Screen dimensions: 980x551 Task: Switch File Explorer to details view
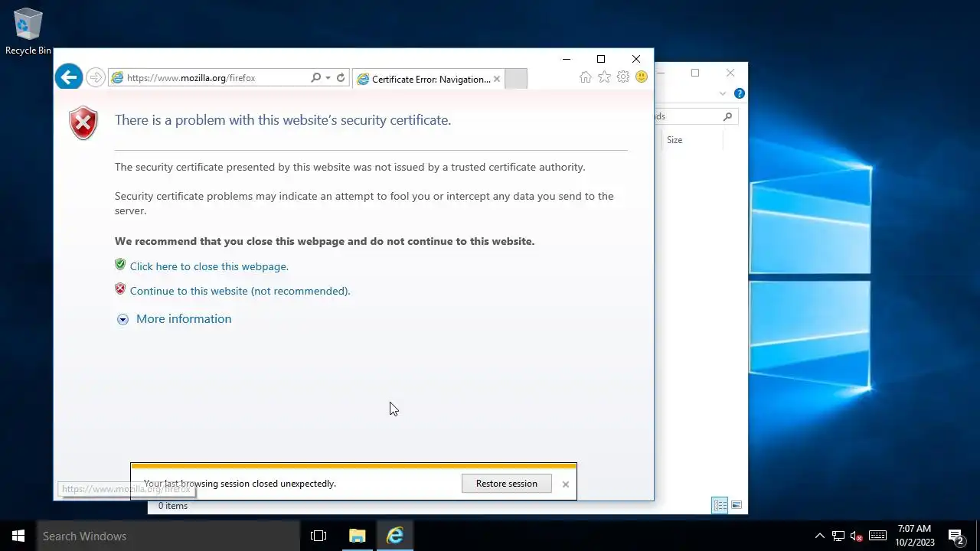(720, 505)
